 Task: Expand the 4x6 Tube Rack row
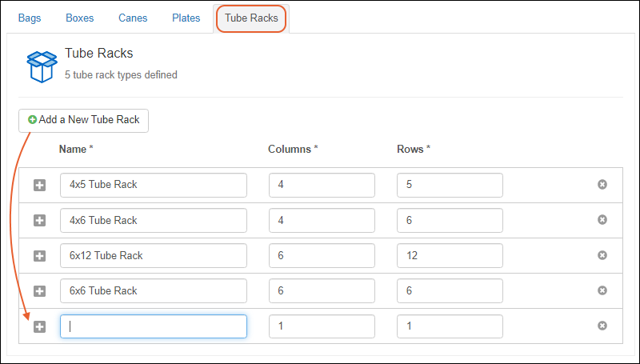pyautogui.click(x=40, y=220)
